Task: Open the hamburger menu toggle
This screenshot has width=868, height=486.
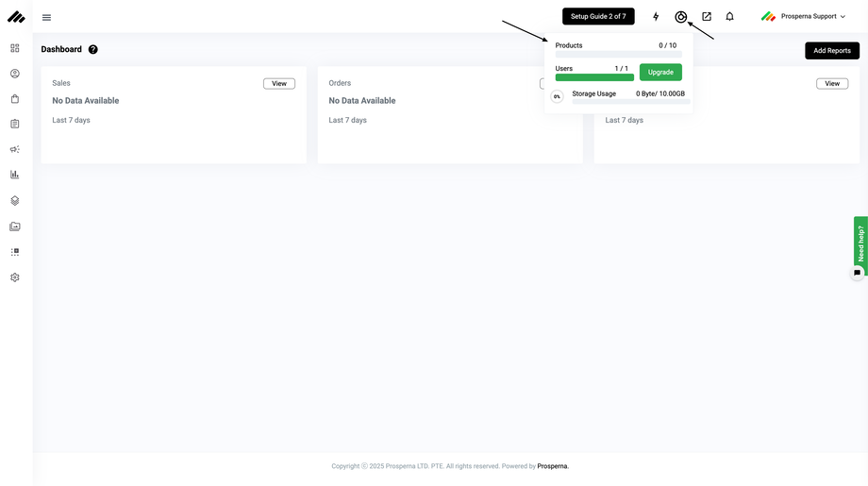Action: coord(46,18)
